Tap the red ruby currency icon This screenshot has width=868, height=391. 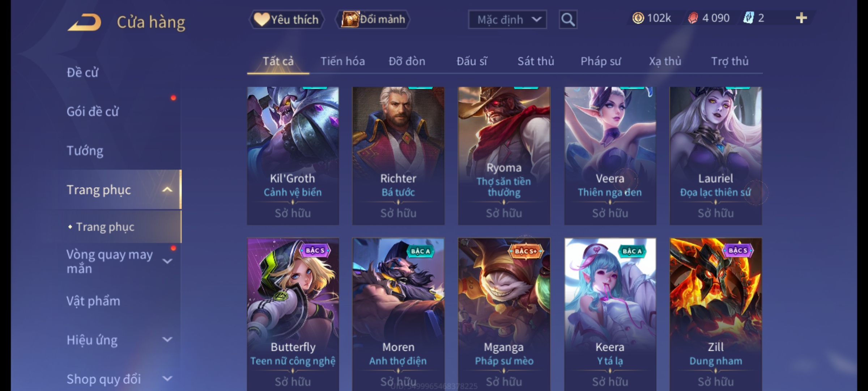click(x=693, y=18)
